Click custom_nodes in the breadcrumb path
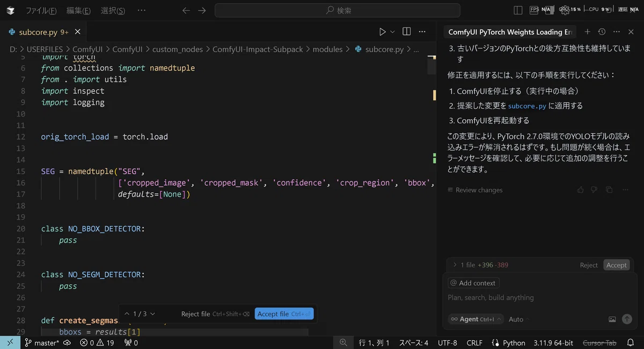644x349 pixels. pos(178,49)
